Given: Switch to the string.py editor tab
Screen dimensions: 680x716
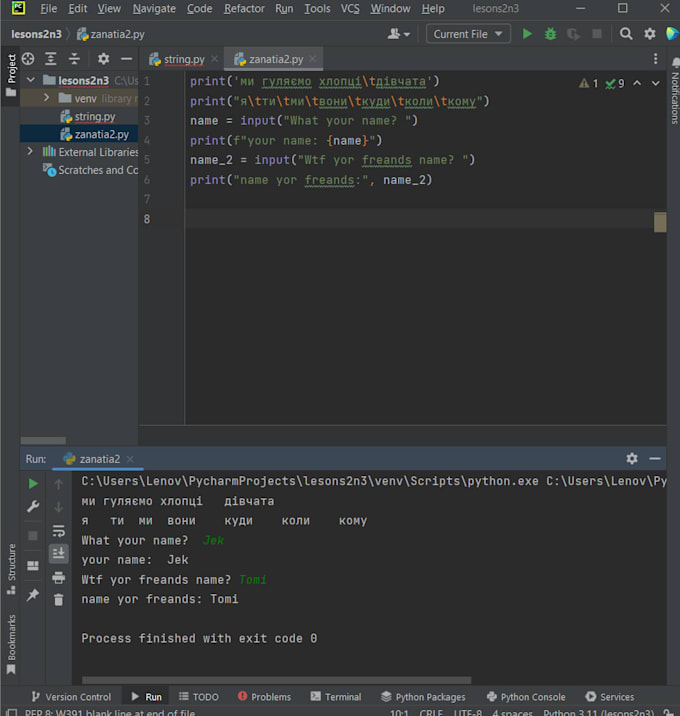Looking at the screenshot, I should [183, 59].
